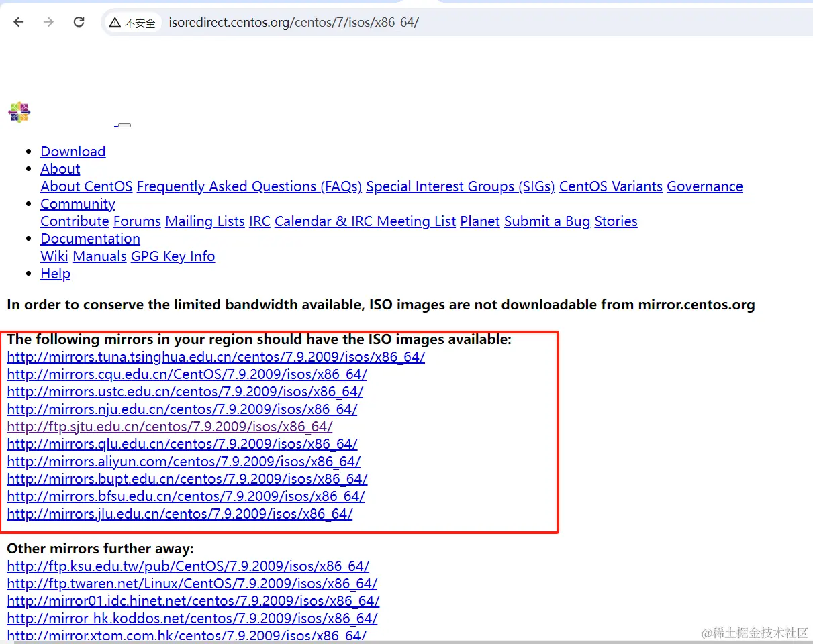Open Special Interest Groups (SIGs)
This screenshot has width=813, height=644.
[461, 186]
